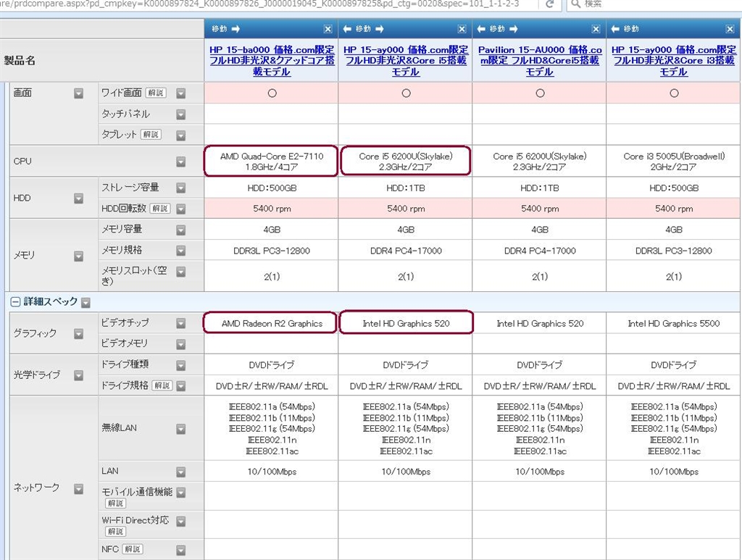Move the Pavilion 15-AU000 column left
The width and height of the screenshot is (742, 560).
[481, 29]
